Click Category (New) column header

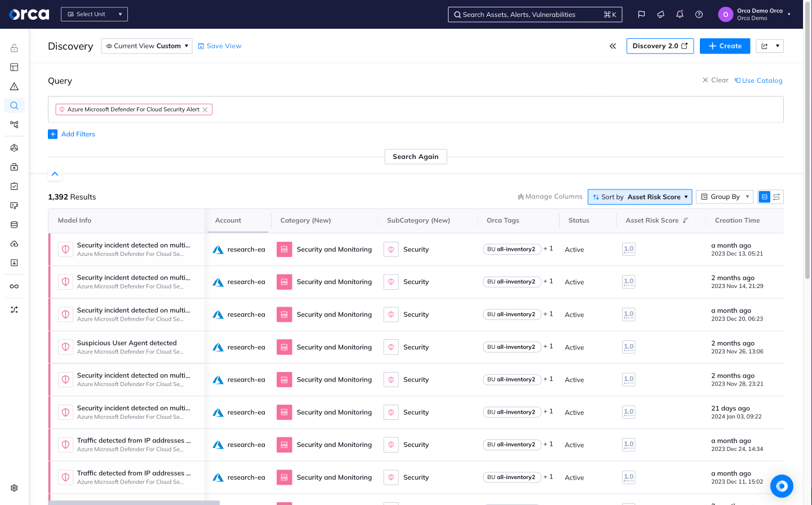[x=305, y=220]
